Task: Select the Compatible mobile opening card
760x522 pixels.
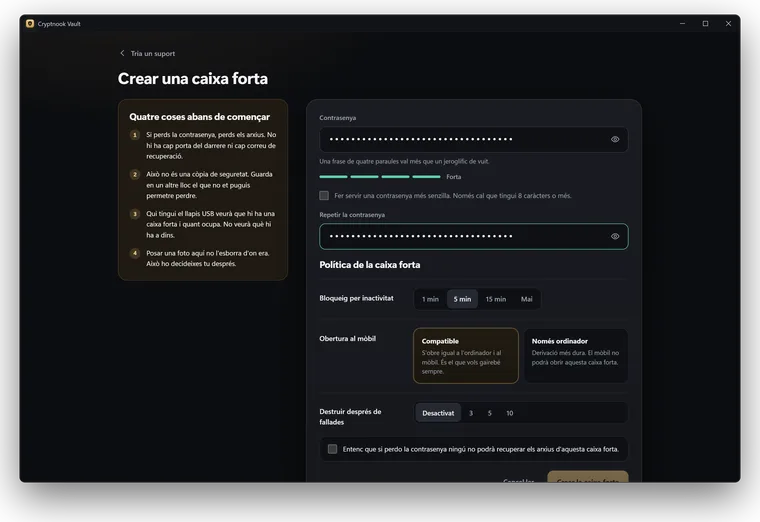Action: tap(466, 356)
